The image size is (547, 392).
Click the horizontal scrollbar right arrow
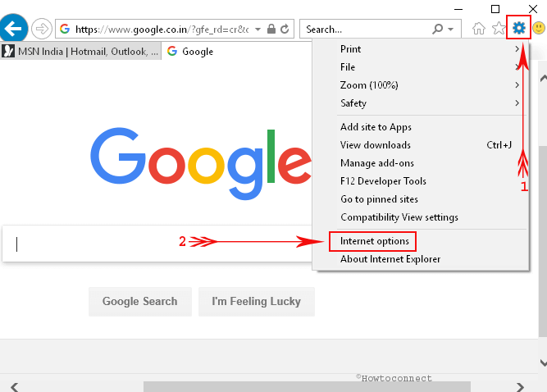click(520, 387)
